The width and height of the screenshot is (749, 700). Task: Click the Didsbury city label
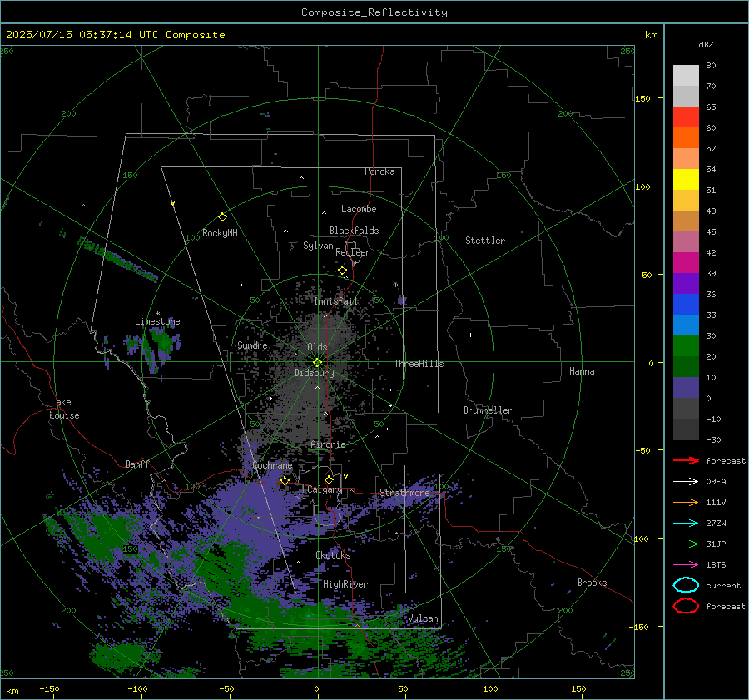pos(315,373)
